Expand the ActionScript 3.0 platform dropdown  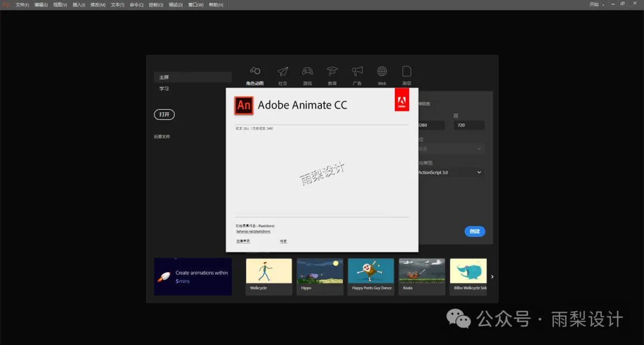pos(451,172)
